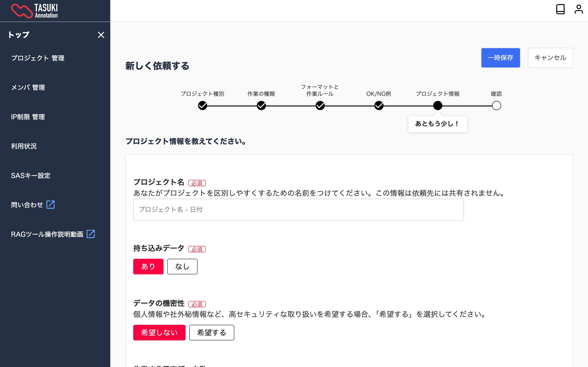Click external link icon beside RAGツール操作説明動画
The width and height of the screenshot is (588, 367).
coord(91,234)
